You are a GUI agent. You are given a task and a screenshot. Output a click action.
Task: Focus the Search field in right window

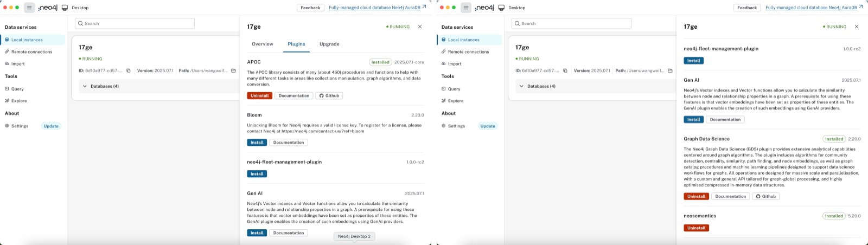(x=572, y=23)
